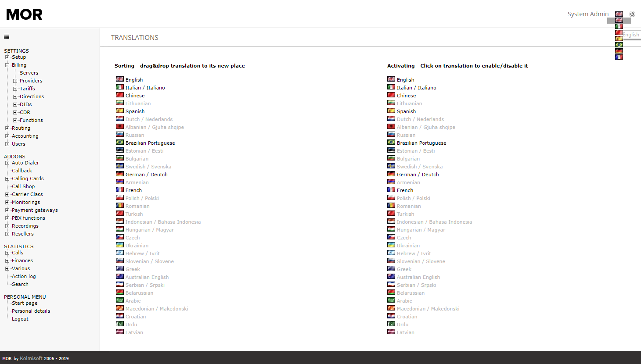Click the hamburger menu icon above Settings

click(7, 36)
